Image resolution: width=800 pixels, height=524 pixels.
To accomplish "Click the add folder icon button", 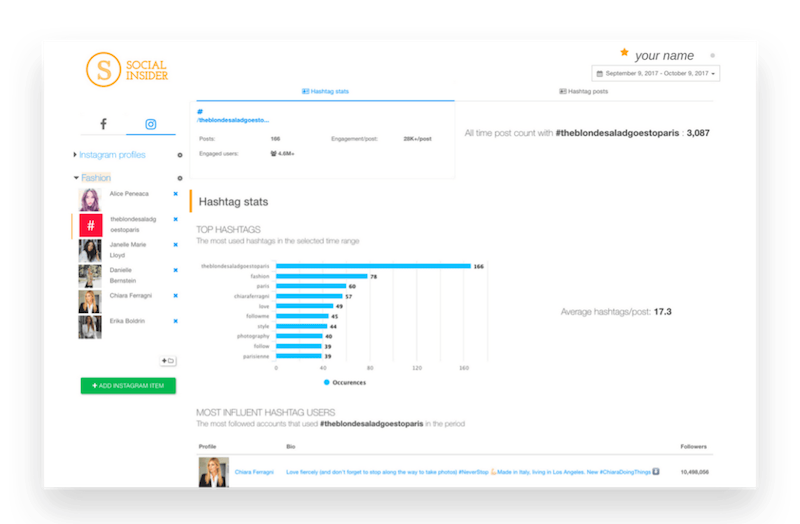I will [168, 361].
